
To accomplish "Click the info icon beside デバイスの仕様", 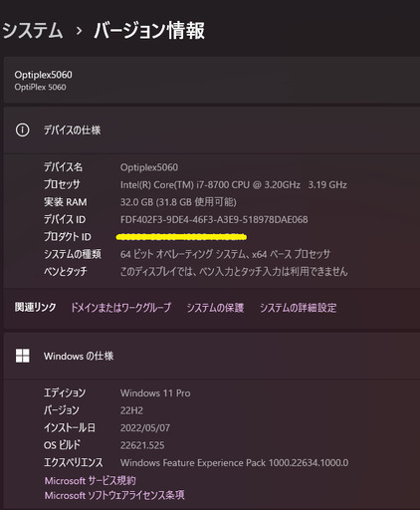I will pos(22,129).
